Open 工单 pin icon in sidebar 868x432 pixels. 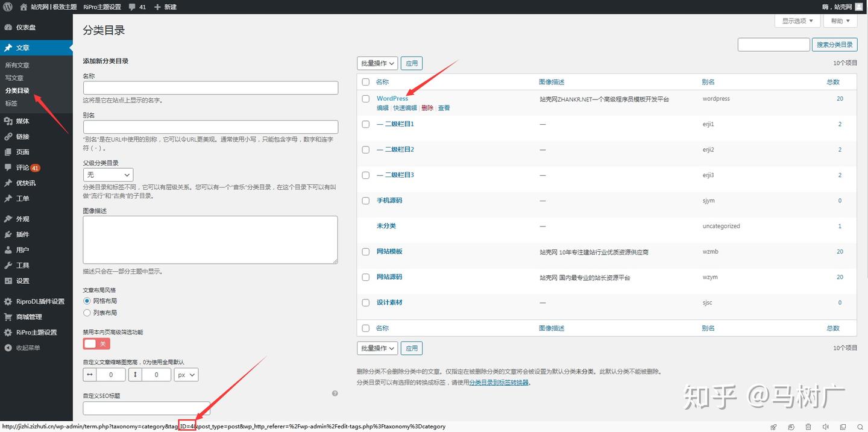click(x=8, y=198)
